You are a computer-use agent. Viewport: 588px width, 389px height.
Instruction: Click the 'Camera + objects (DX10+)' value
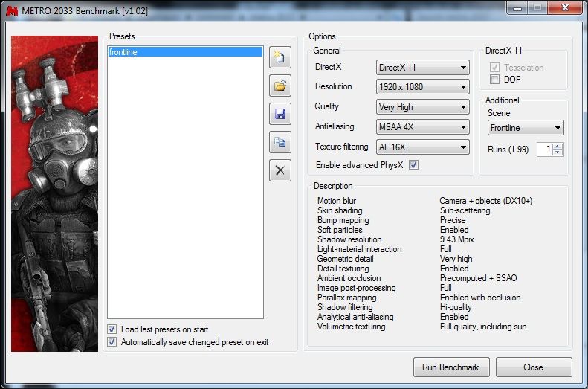[486, 201]
